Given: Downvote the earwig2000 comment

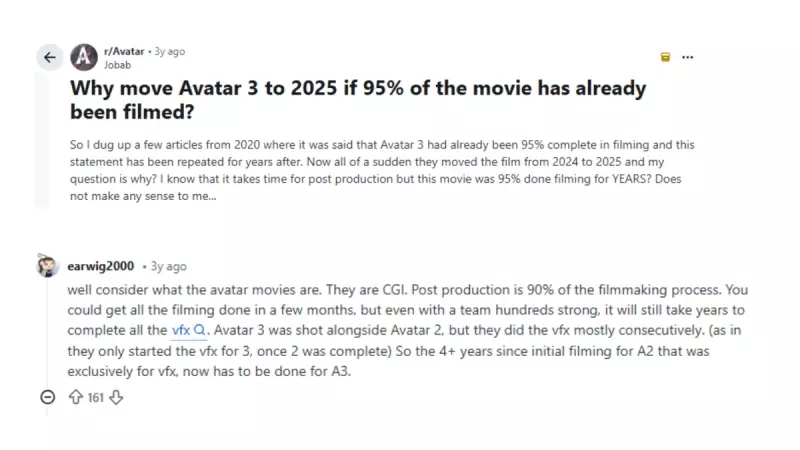Looking at the screenshot, I should pyautogui.click(x=116, y=397).
